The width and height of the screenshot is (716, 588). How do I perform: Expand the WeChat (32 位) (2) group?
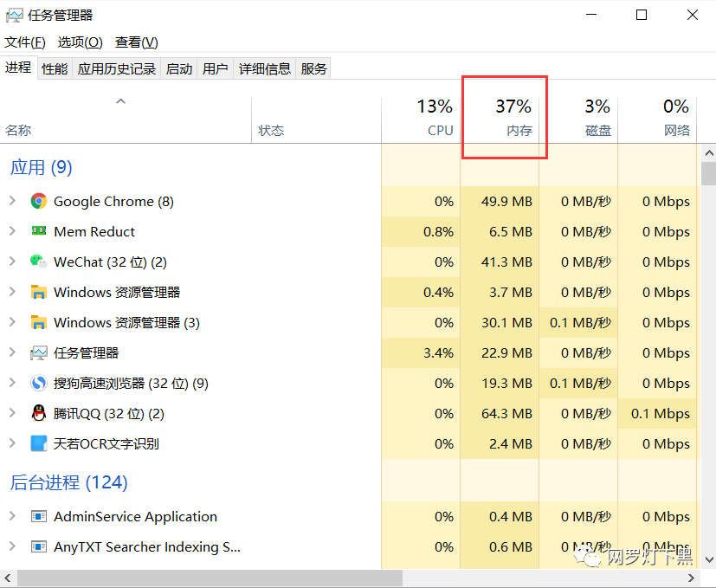click(x=12, y=262)
